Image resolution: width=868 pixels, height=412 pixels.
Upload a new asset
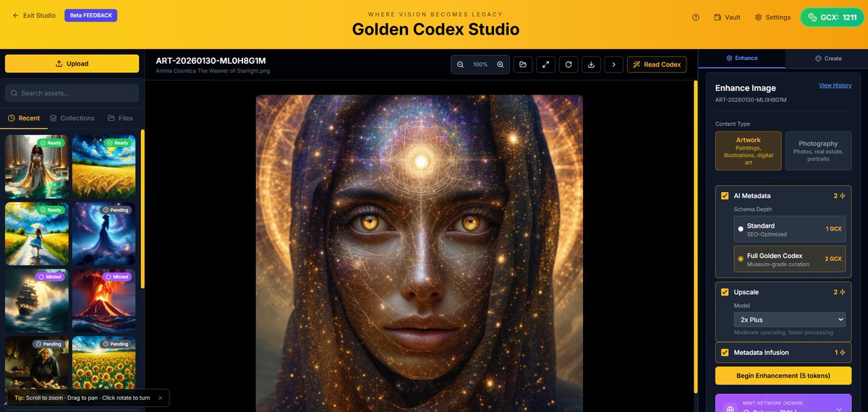[72, 64]
